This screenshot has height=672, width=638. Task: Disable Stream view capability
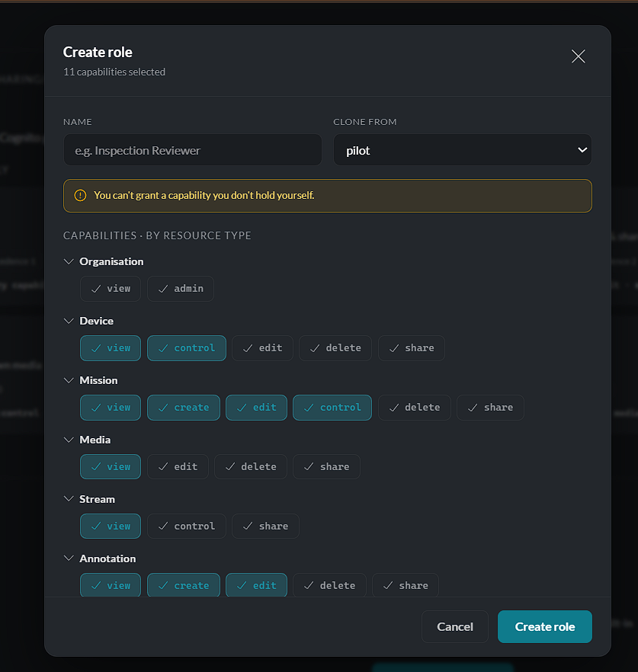(x=111, y=526)
